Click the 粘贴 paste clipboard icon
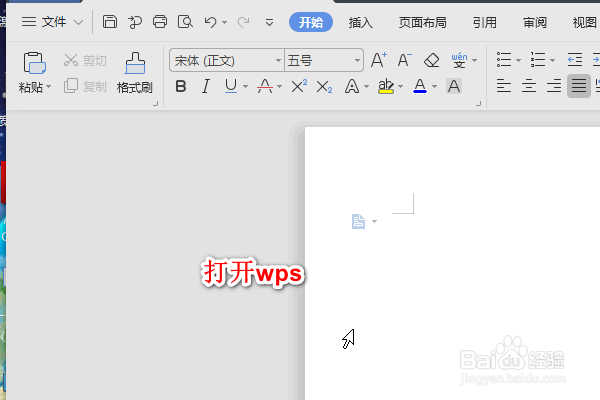This screenshot has width=600, height=400. coord(34,63)
